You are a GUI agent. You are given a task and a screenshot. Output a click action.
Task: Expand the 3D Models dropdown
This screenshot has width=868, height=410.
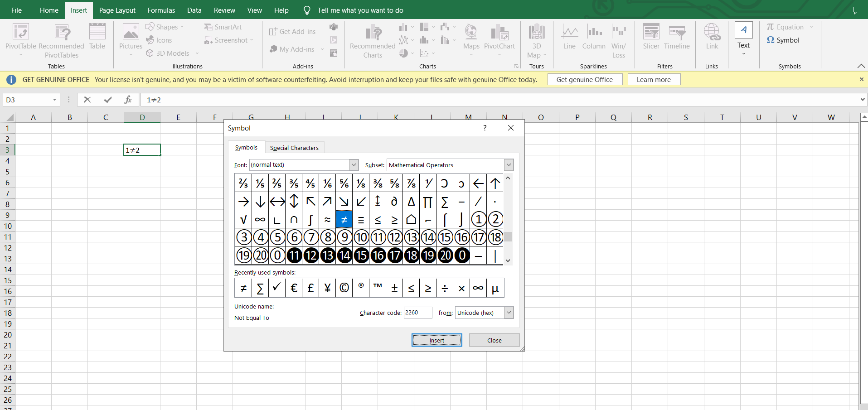(197, 53)
